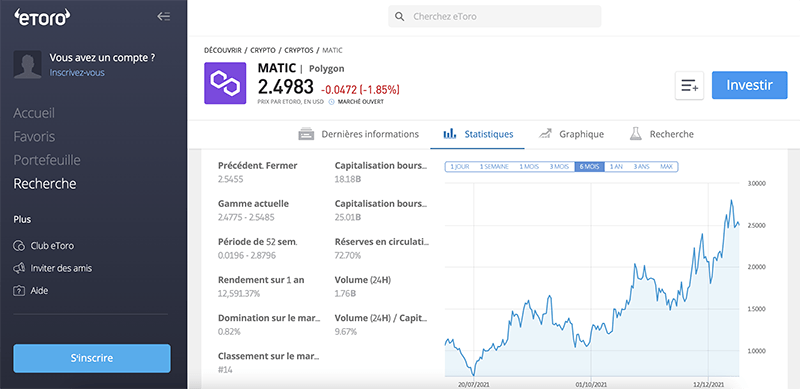Image resolution: width=800 pixels, height=389 pixels.
Task: Click the Club eToro icon
Action: point(19,246)
